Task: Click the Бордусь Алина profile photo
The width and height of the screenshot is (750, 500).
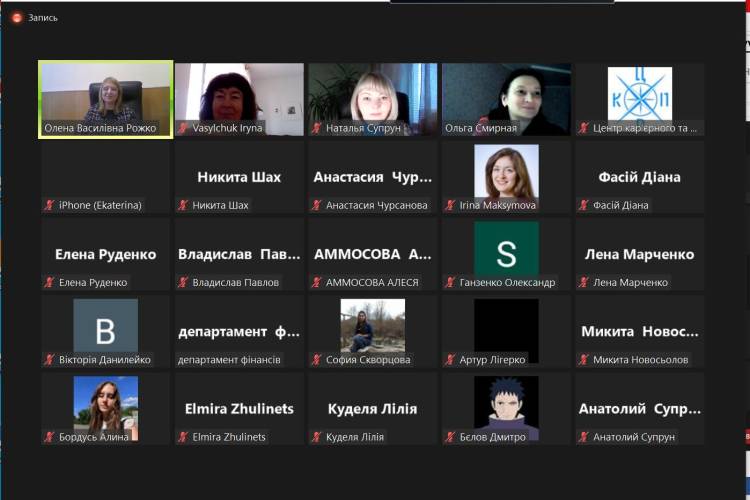Action: click(x=105, y=403)
